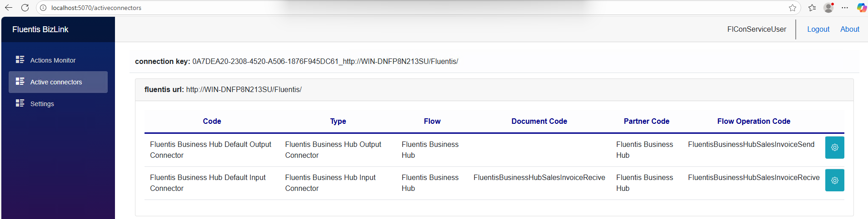Open the browser profile avatar

pos(828,8)
